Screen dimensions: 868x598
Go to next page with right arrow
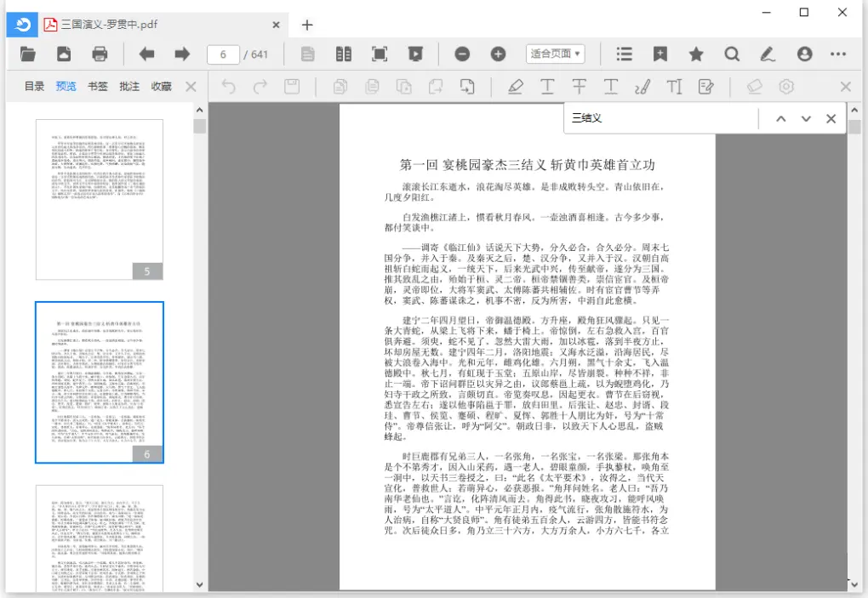coord(182,54)
